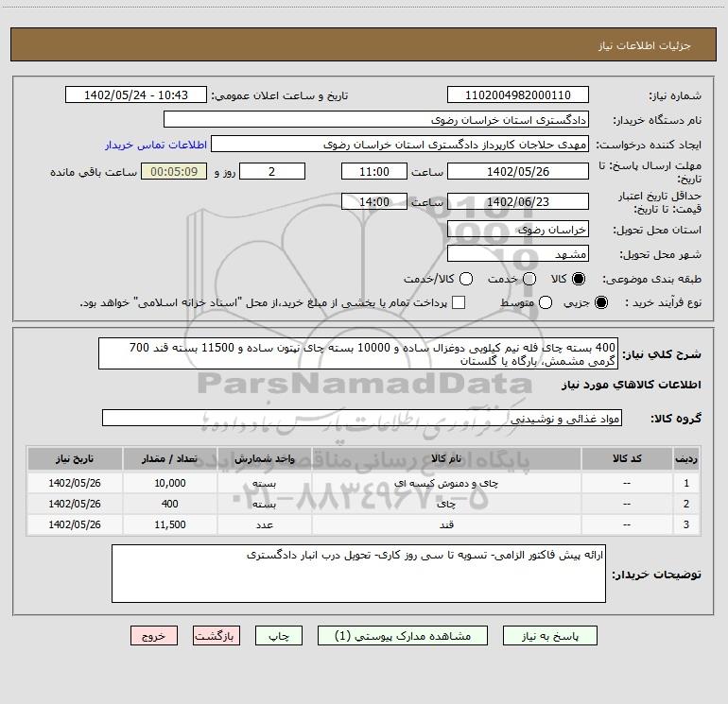Viewport: 728px width, 704px height.
Task: Select the خدمت radio button
Action: [529, 280]
